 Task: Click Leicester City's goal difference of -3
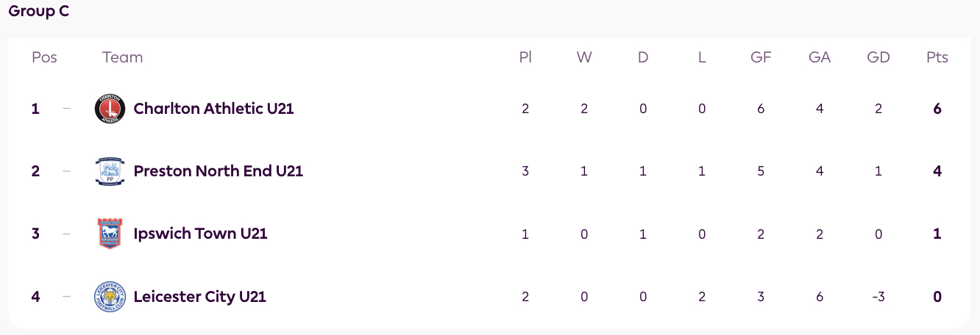pos(878,297)
